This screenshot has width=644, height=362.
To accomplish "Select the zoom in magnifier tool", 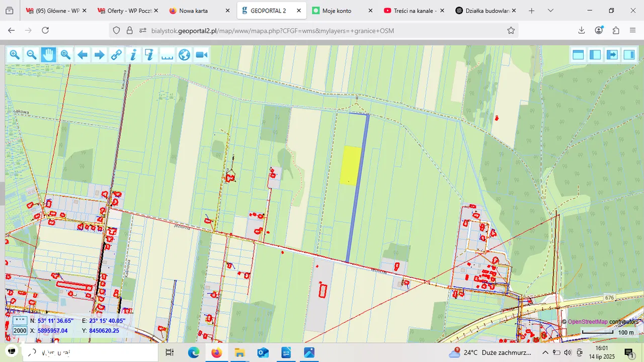I will 15,55.
